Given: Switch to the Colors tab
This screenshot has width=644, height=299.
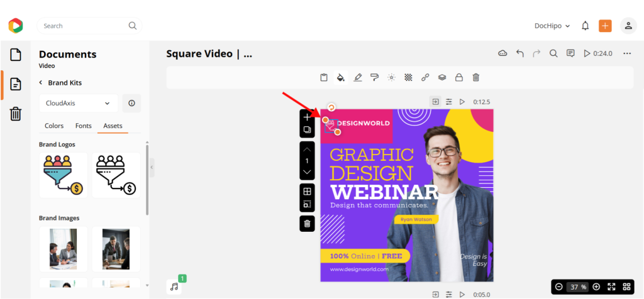Looking at the screenshot, I should point(54,126).
